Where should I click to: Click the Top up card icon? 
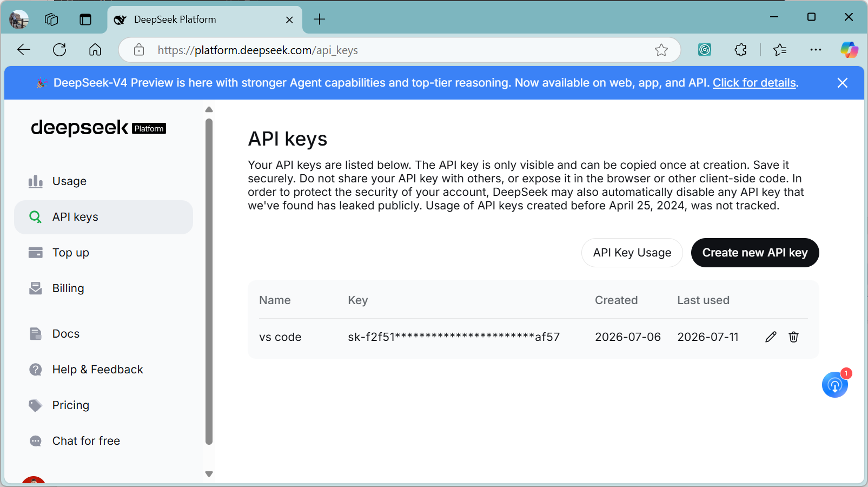point(36,253)
